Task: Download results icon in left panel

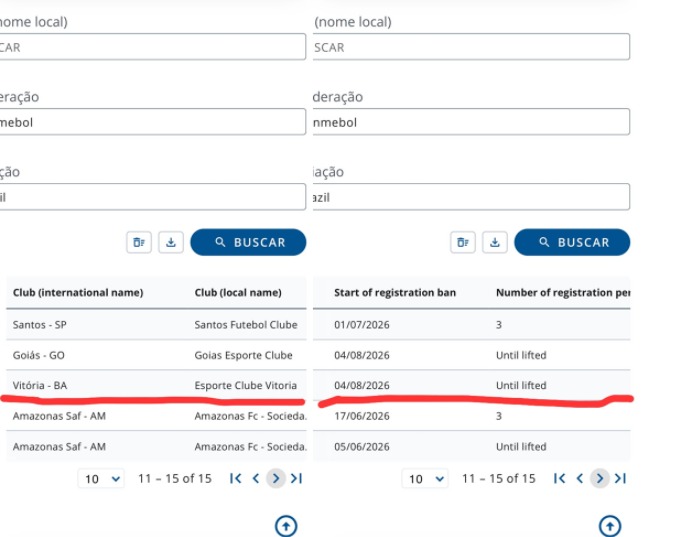Action: point(171,242)
